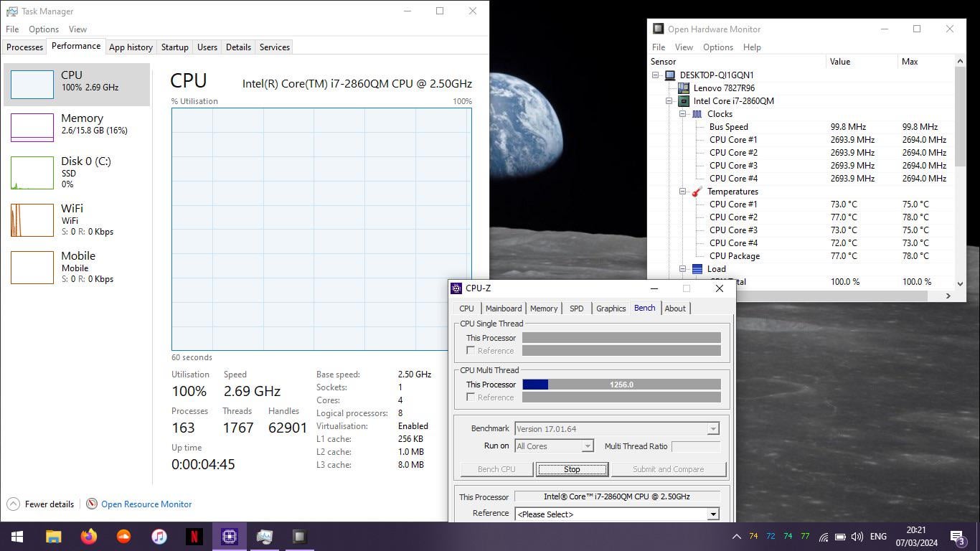Collapse the Intel Core i7-2860QM node
The height and width of the screenshot is (551, 980).
coord(669,101)
